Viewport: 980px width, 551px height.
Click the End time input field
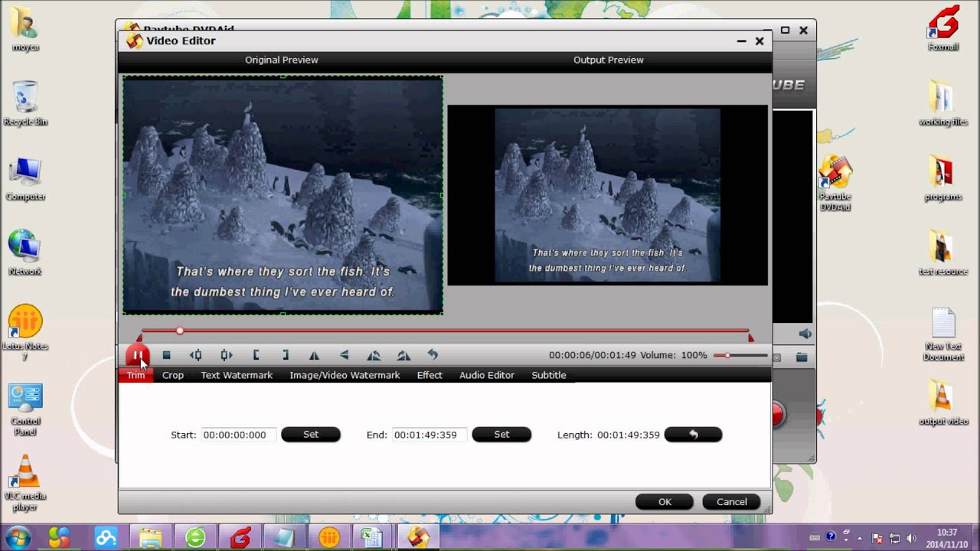pos(429,435)
